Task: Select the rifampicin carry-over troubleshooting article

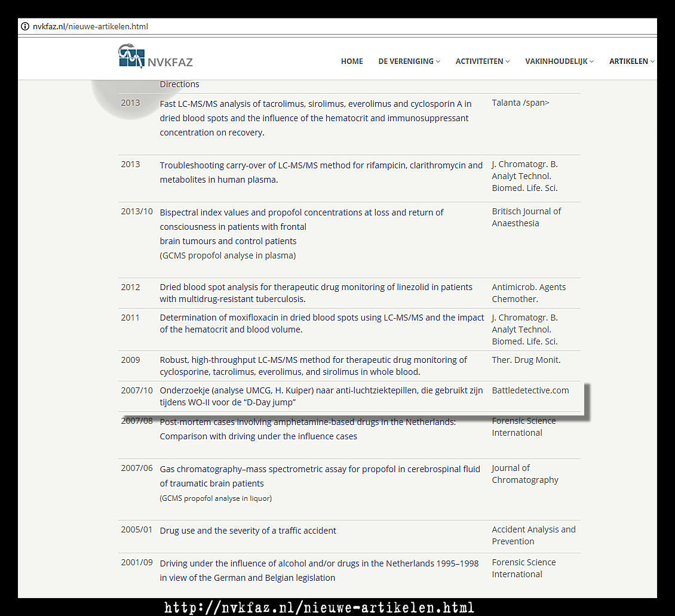Action: [x=321, y=172]
